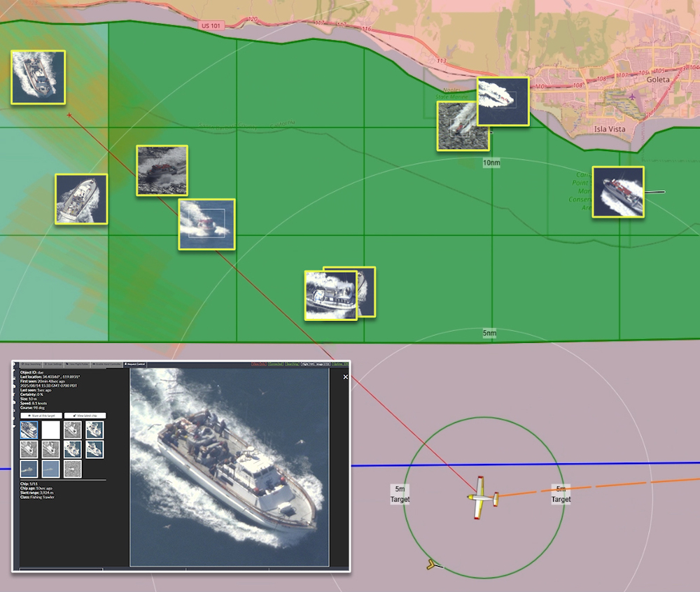Screen dimensions: 700x592
Task: Click the Course: 98 deg line
Action: (x=33, y=408)
